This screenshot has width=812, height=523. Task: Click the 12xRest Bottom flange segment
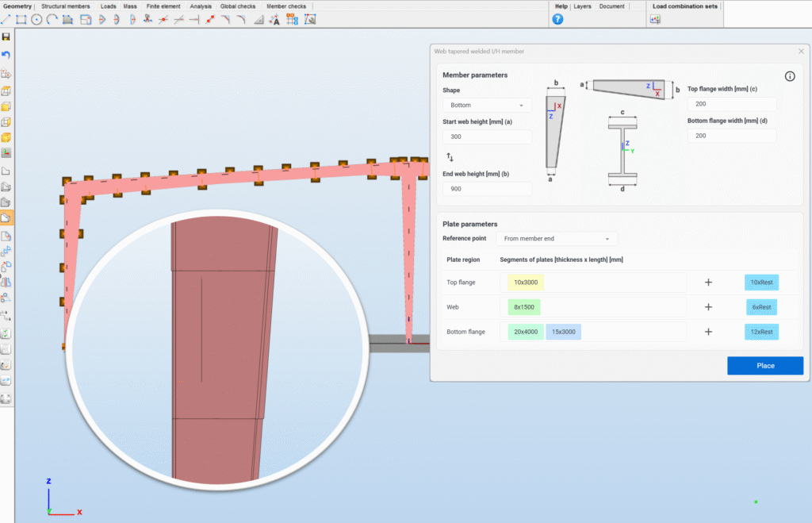[761, 332]
